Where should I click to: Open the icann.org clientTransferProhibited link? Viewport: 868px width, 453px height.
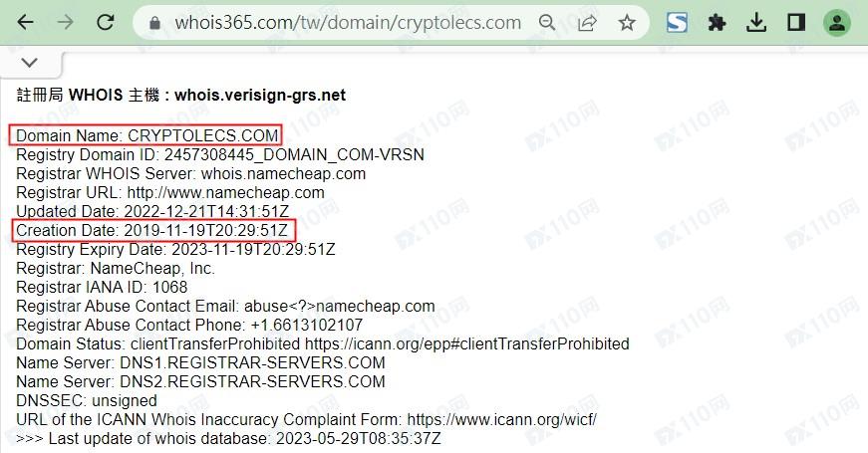466,344
